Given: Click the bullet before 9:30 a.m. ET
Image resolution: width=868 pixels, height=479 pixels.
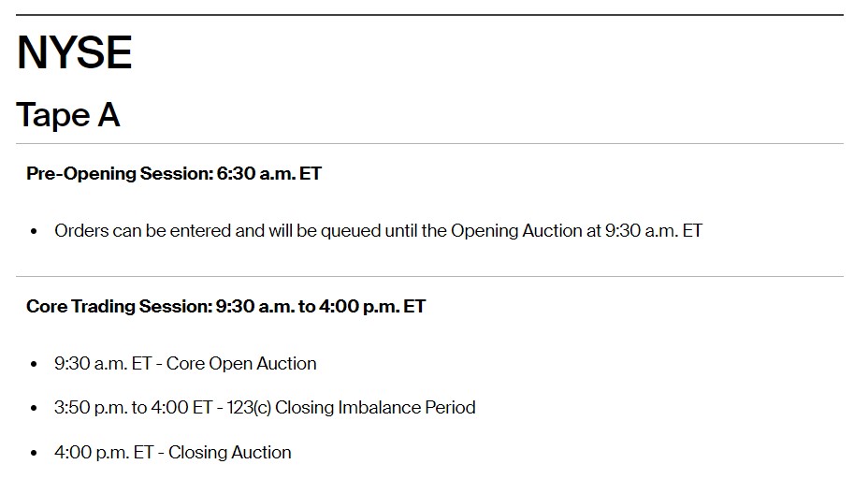Looking at the screenshot, I should tap(34, 364).
